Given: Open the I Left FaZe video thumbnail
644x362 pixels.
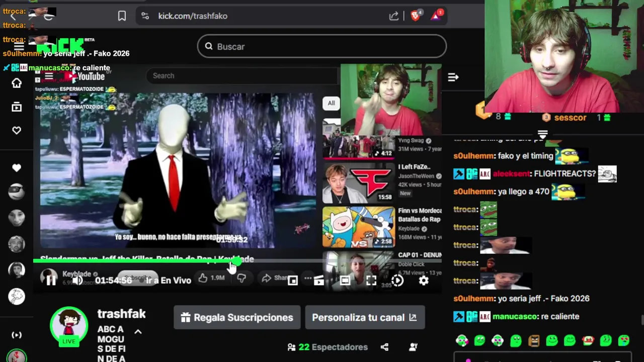Looking at the screenshot, I should pyautogui.click(x=359, y=183).
